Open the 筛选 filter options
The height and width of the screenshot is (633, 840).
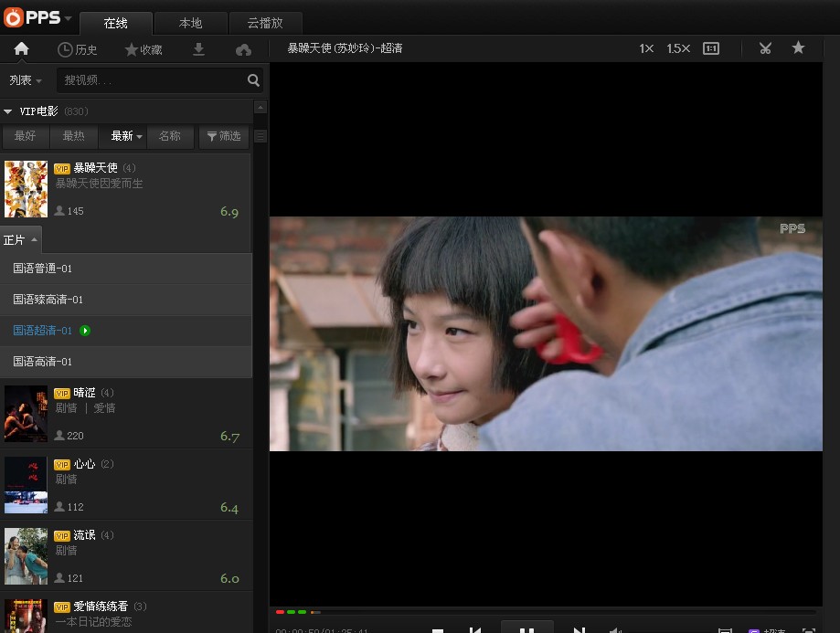coord(224,136)
